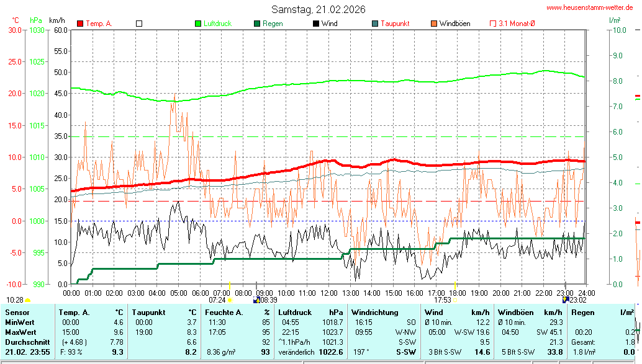Click the sunrise icon next to 07:24
The height and width of the screenshot is (364, 642).
[230, 300]
